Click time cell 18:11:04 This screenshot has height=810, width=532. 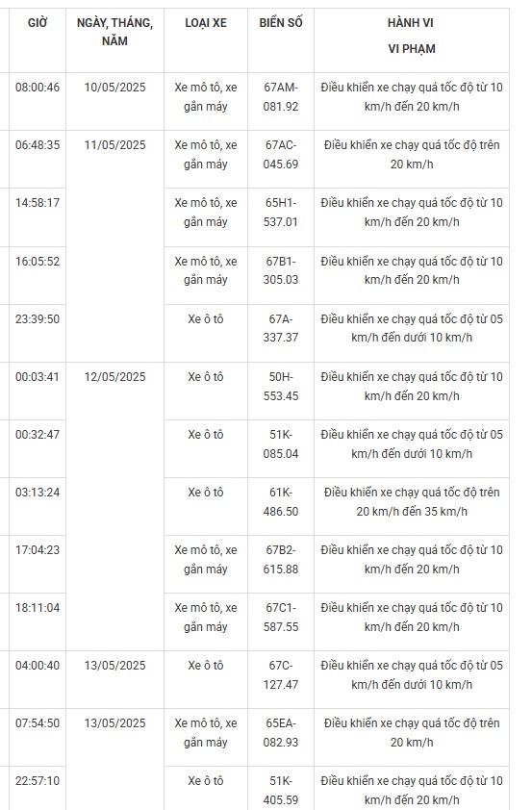pyautogui.click(x=38, y=608)
